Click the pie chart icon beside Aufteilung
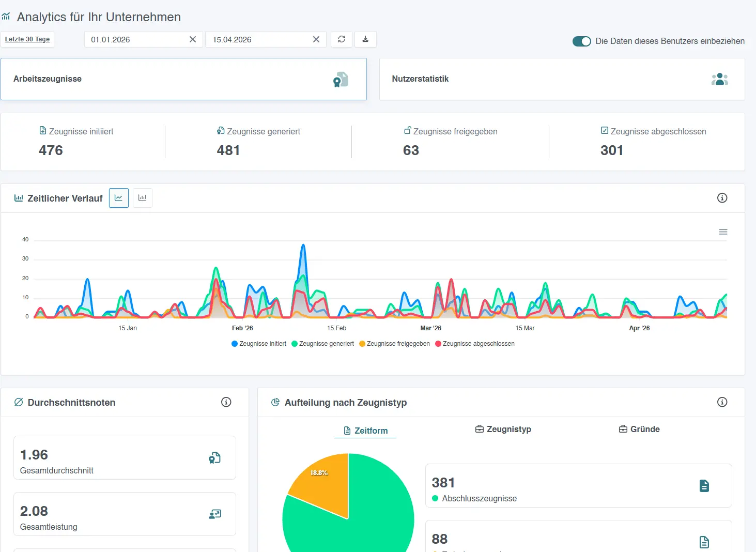 (x=275, y=402)
